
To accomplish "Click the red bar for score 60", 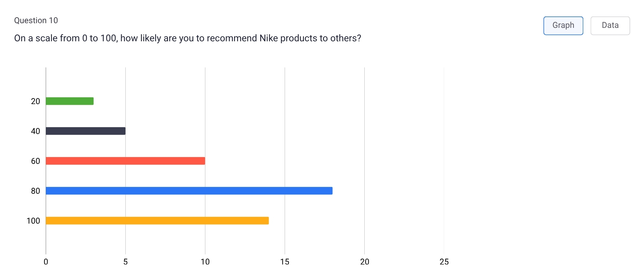I will (x=125, y=161).
